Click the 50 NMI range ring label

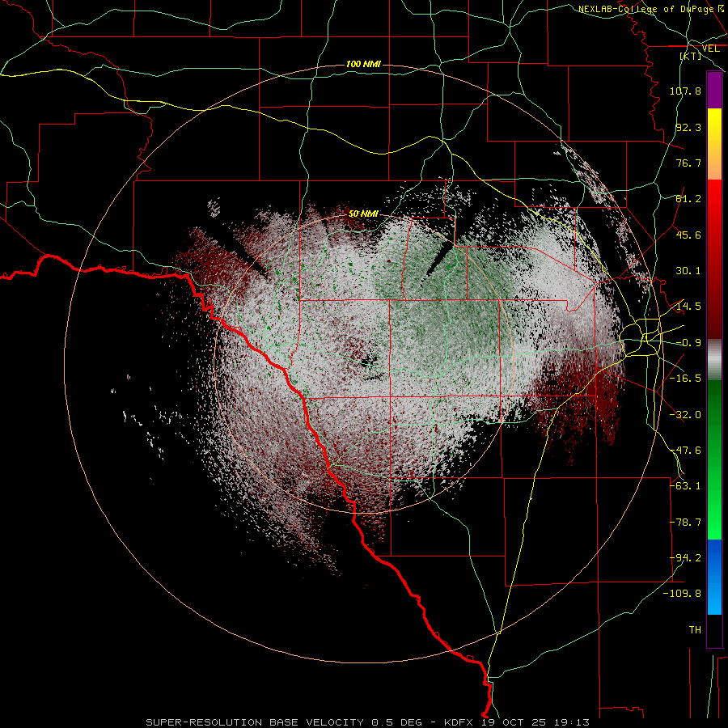[x=363, y=214]
